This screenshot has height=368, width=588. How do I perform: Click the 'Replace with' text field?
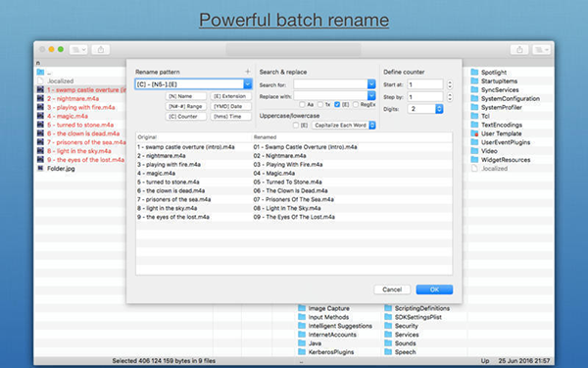330,96
